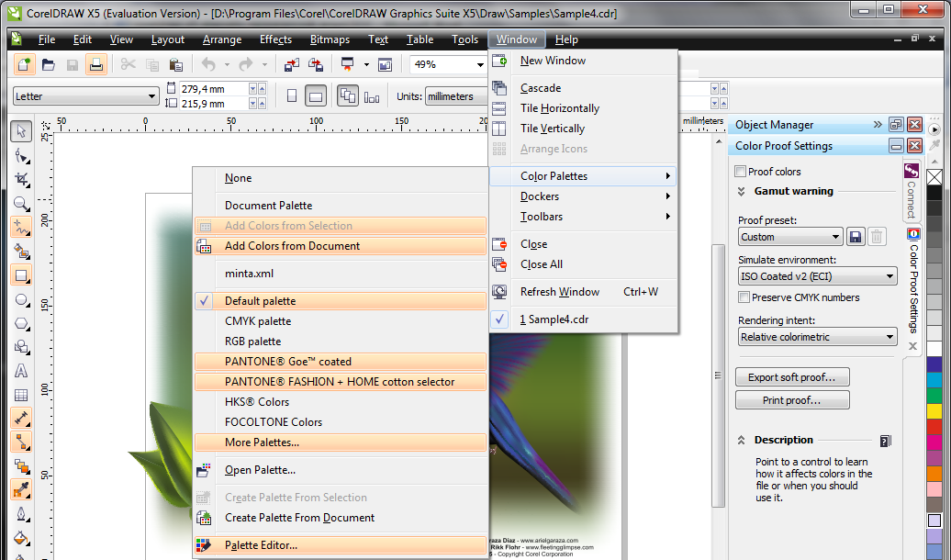Screen dimensions: 951x560
Task: Click the Export toolbar icon
Action: pyautogui.click(x=316, y=64)
